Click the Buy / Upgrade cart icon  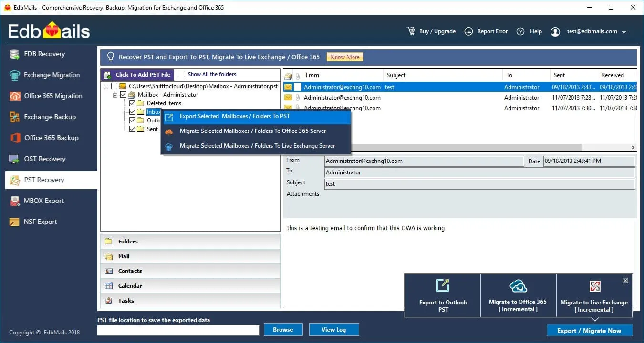point(411,31)
